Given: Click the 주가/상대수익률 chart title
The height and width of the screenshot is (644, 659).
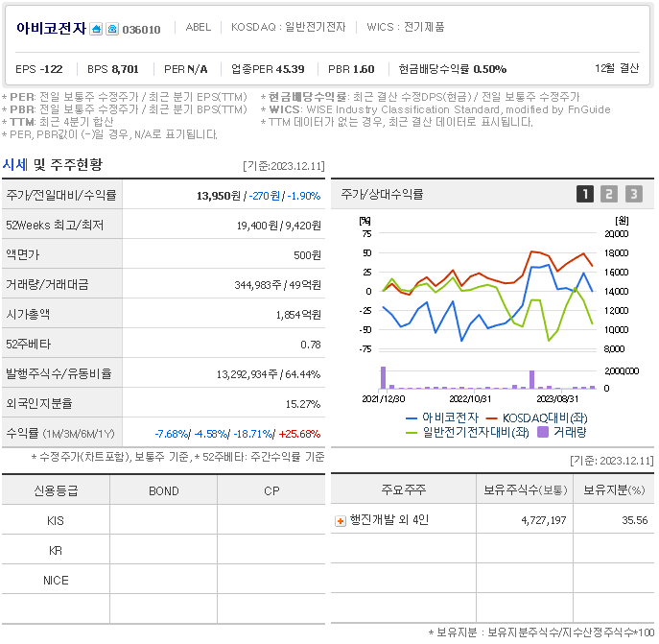Looking at the screenshot, I should [382, 194].
